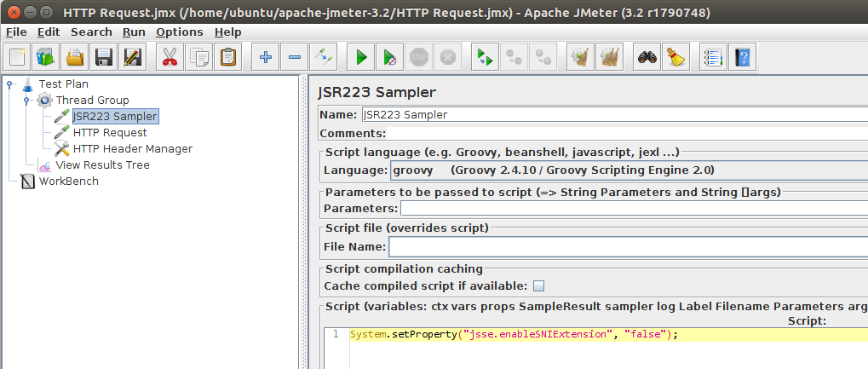Open Search with binoculars icon
The width and height of the screenshot is (868, 369).
tap(647, 56)
